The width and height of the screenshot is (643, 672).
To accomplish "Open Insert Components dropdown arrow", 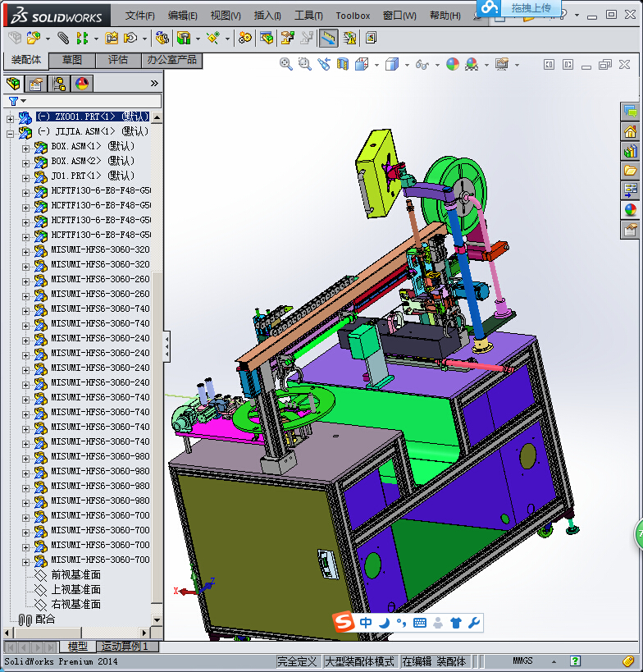I will click(48, 39).
